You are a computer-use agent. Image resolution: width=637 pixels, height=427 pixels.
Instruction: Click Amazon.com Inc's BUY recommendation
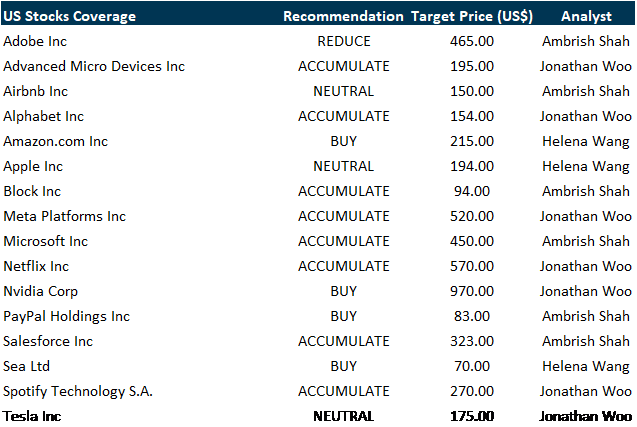click(343, 141)
